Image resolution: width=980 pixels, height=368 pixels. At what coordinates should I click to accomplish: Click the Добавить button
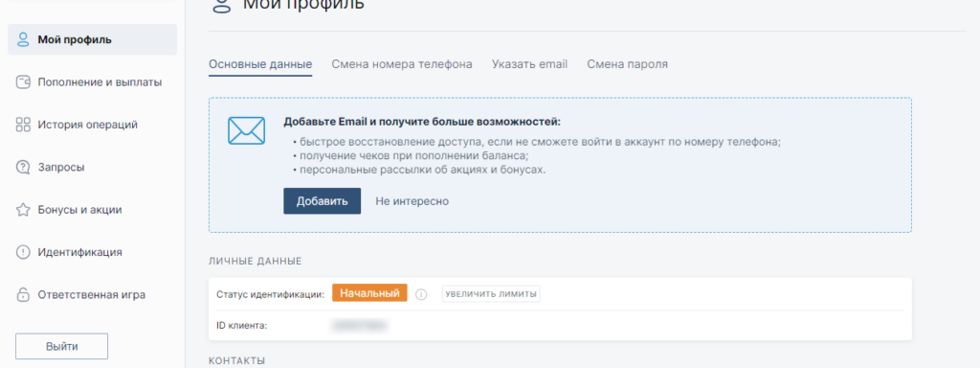click(322, 201)
